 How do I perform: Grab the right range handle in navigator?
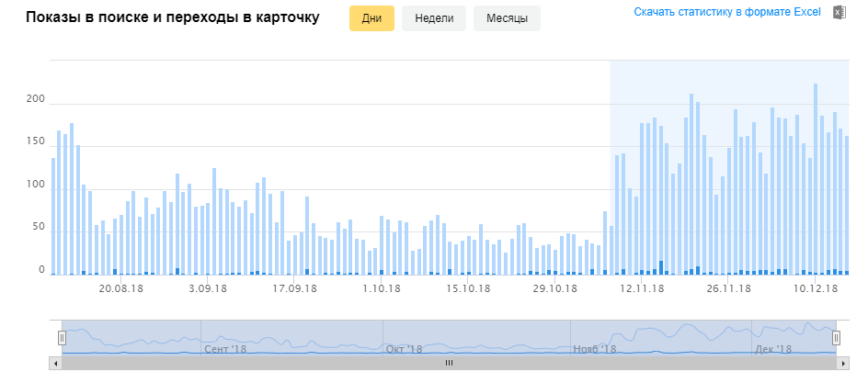837,337
